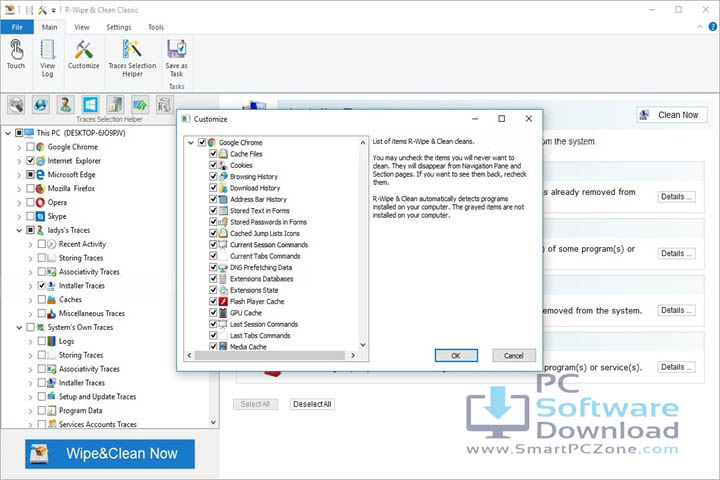Image resolution: width=720 pixels, height=480 pixels.
Task: Click the Google Chrome icon in the main tree
Action: pyautogui.click(x=40, y=147)
